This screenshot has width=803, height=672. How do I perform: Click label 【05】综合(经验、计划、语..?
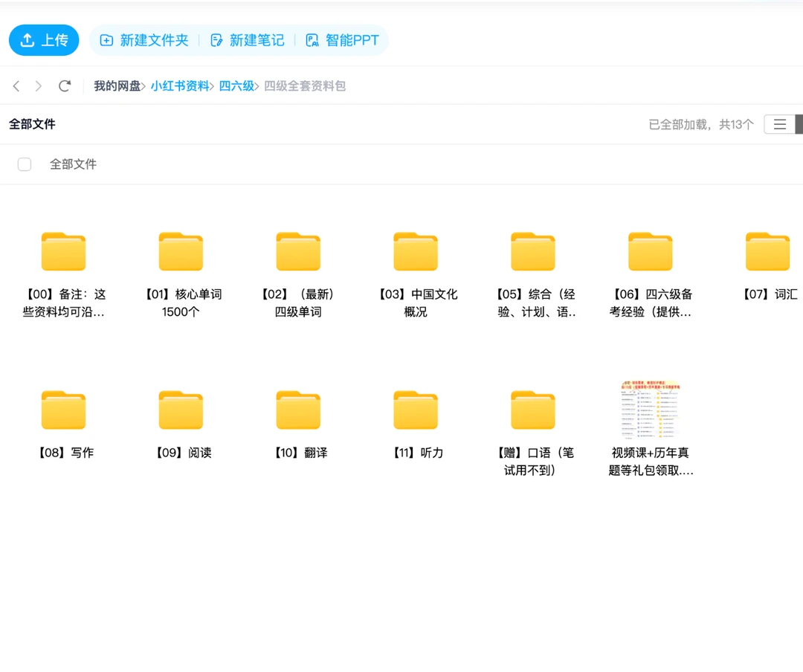[x=535, y=303]
